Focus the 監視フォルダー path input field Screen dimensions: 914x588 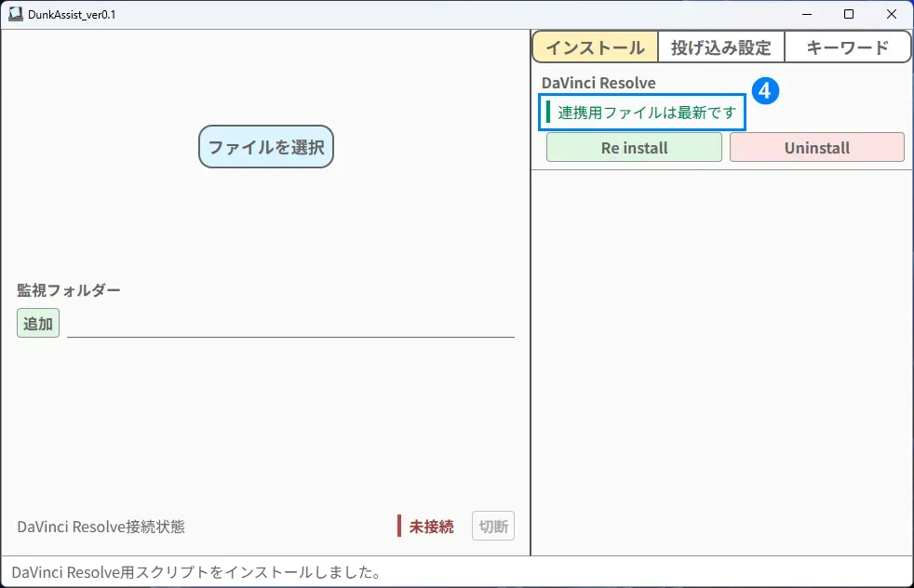[290, 324]
